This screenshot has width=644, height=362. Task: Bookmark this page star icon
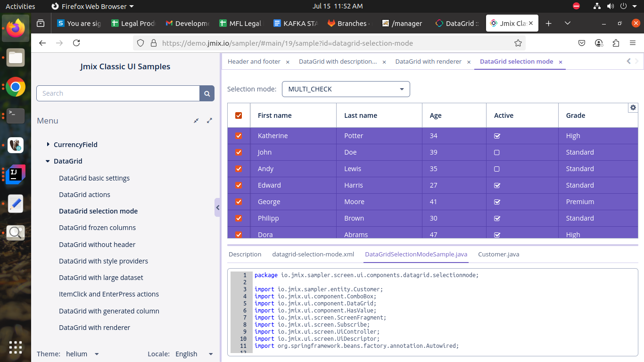coord(518,43)
